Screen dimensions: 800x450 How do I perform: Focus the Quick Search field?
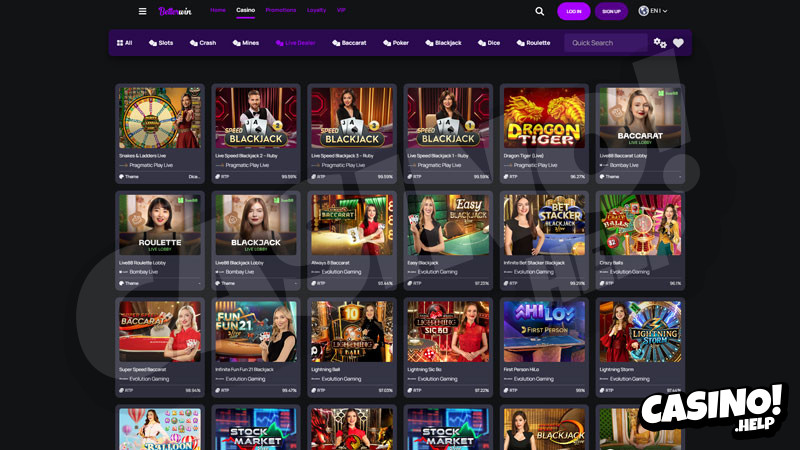[606, 43]
